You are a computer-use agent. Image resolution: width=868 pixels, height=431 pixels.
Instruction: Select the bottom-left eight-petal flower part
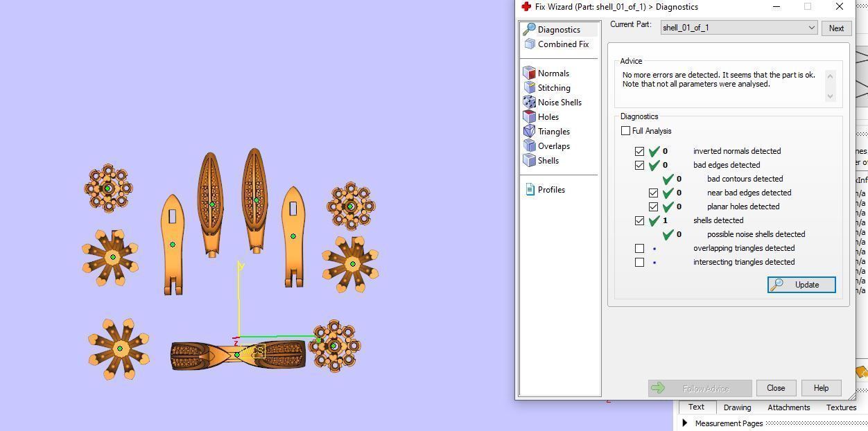click(x=119, y=349)
